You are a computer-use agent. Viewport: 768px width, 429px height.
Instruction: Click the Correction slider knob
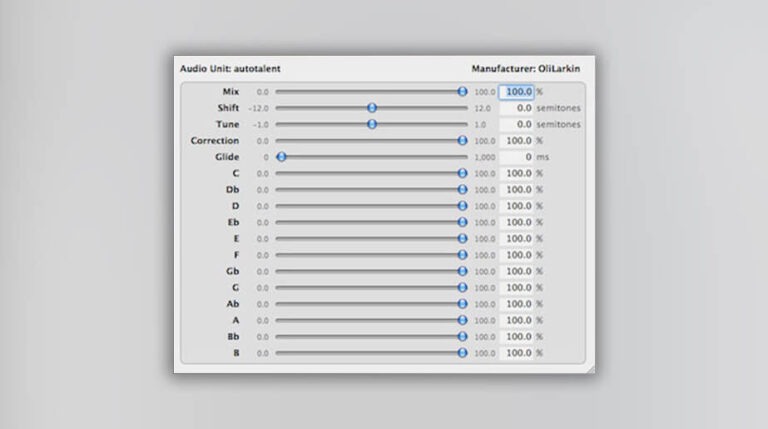[x=462, y=141]
